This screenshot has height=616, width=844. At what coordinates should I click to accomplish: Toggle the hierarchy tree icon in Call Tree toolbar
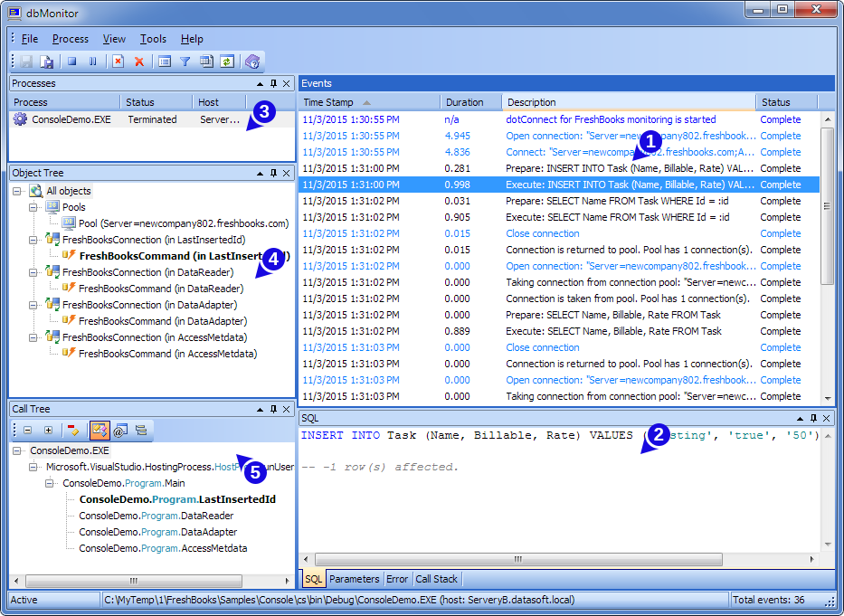click(x=141, y=430)
